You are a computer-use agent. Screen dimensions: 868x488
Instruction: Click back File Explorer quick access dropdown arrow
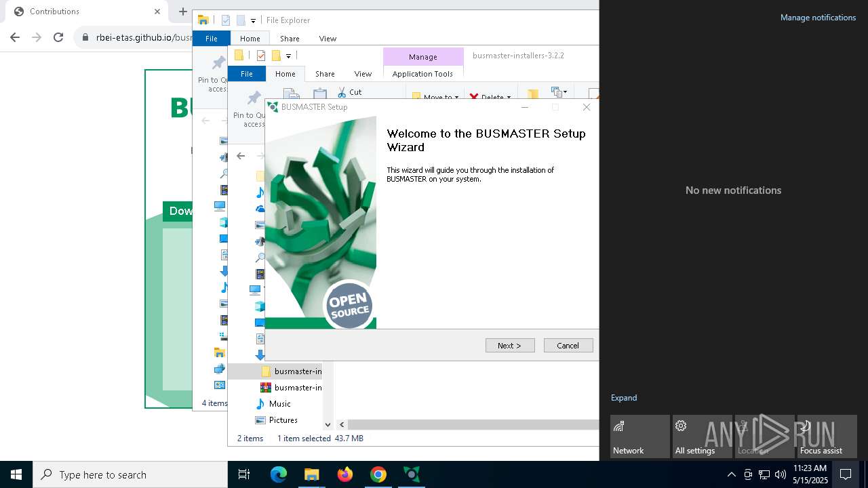pos(253,21)
